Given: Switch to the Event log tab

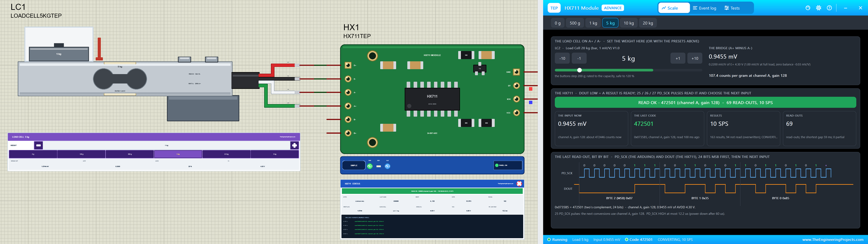Looking at the screenshot, I should [705, 8].
